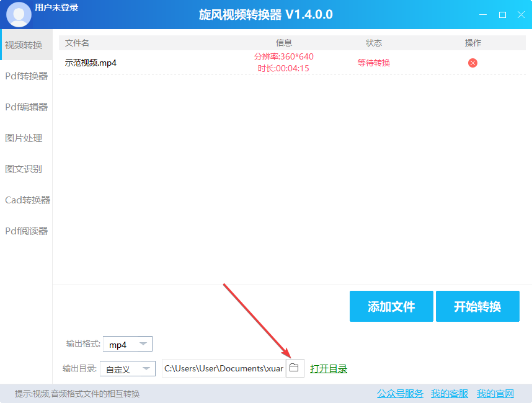Maximize the 旋风视频转换器 window
The height and width of the screenshot is (403, 532).
pyautogui.click(x=502, y=15)
